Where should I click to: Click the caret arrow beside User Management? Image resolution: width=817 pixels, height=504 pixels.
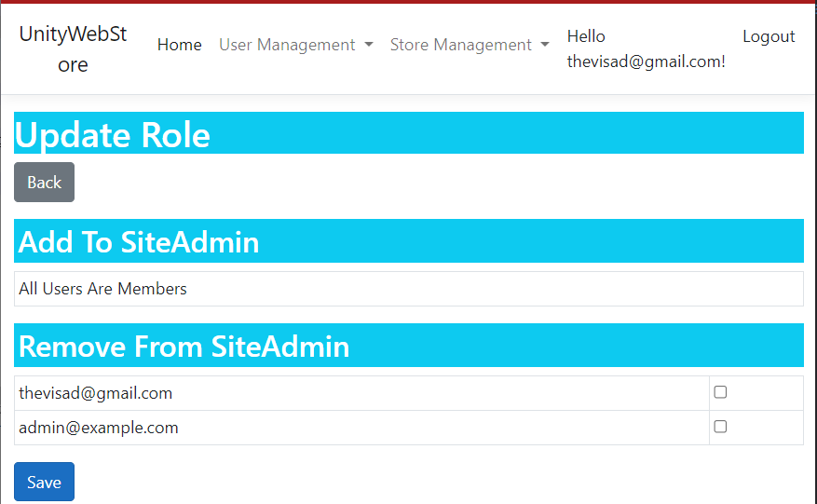coord(369,45)
